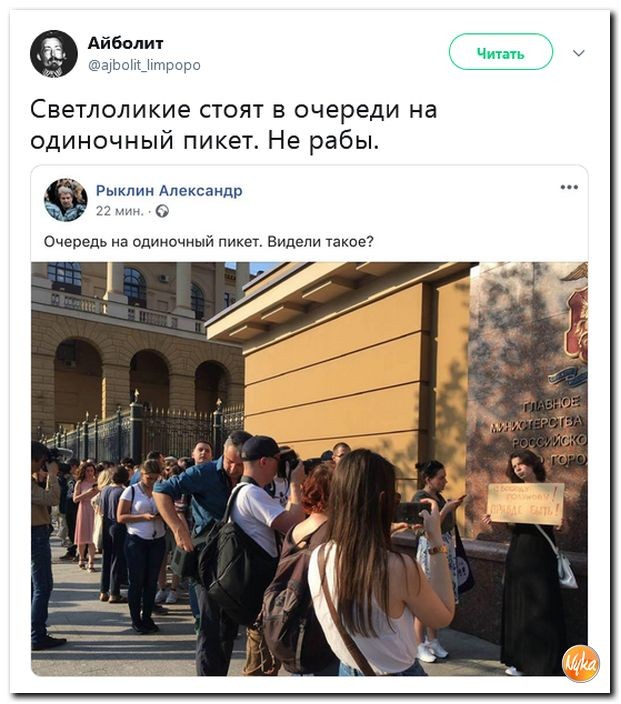621x704 pixels.
Task: Click the words 'Не рабы.' in the tweet
Action: (323, 141)
